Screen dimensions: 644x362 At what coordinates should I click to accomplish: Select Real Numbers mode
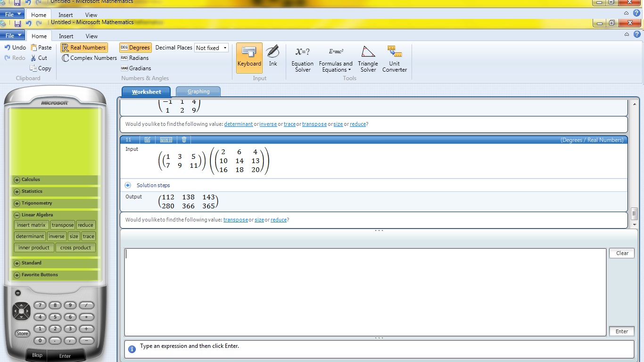pyautogui.click(x=84, y=48)
